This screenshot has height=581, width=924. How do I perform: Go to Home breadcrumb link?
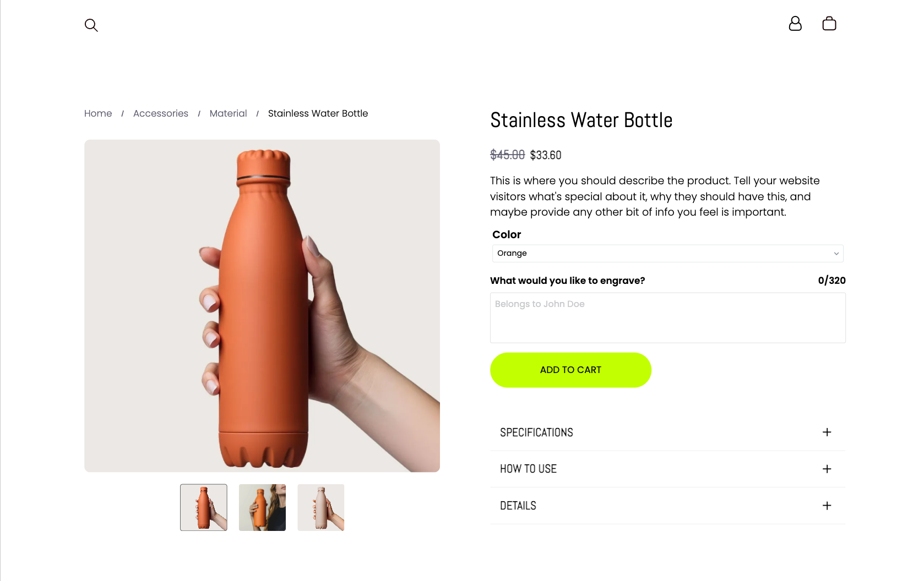click(x=98, y=113)
